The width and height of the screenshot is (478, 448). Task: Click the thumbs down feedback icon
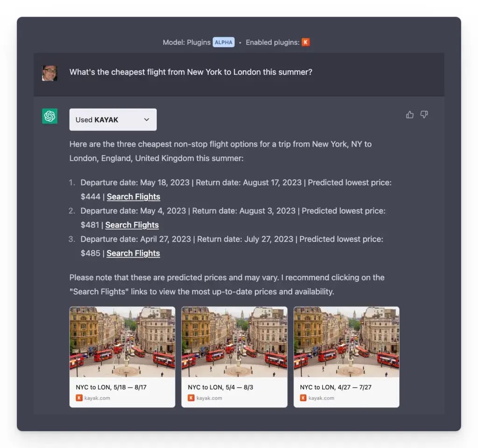(x=424, y=115)
